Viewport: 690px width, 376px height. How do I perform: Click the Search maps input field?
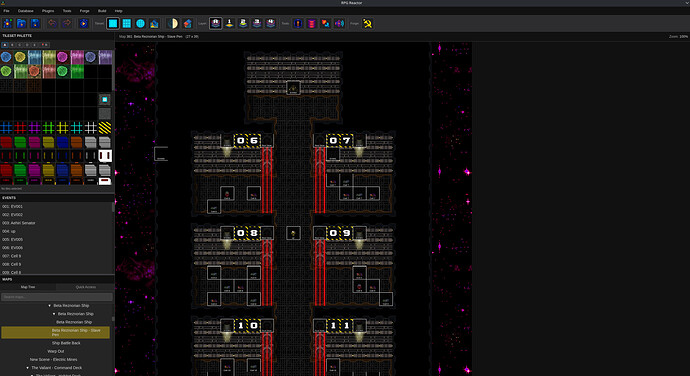(56, 297)
